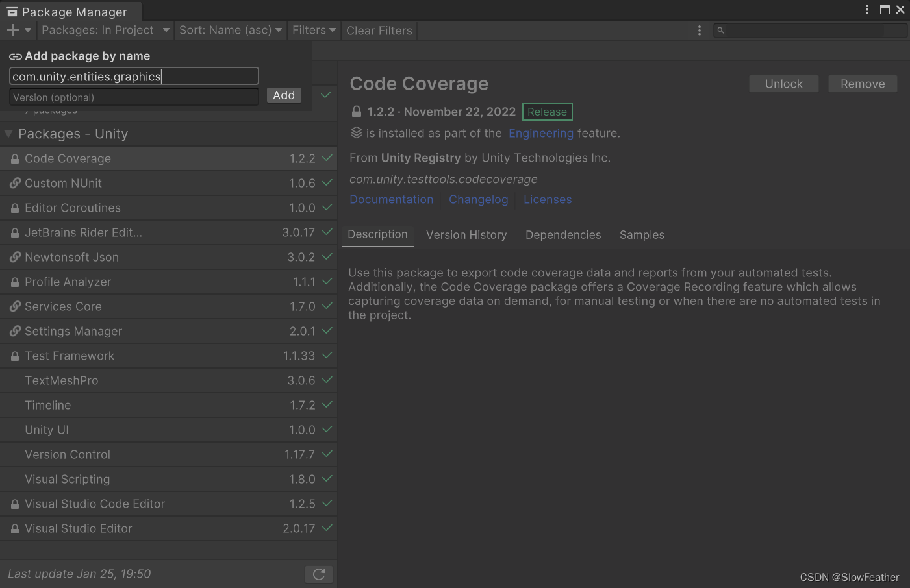Click refresh package list button
This screenshot has height=588, width=910.
point(319,574)
